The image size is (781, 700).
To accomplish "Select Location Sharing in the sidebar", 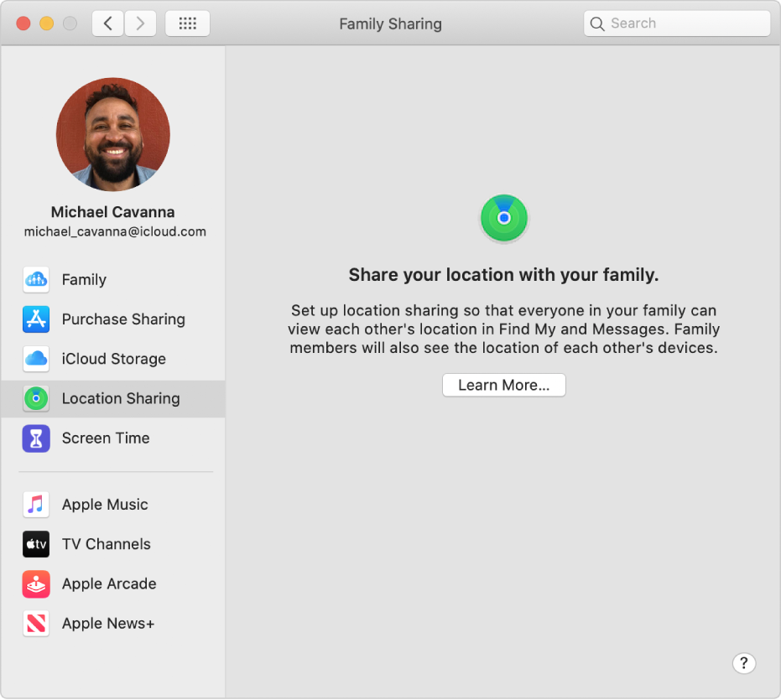I will tap(113, 399).
